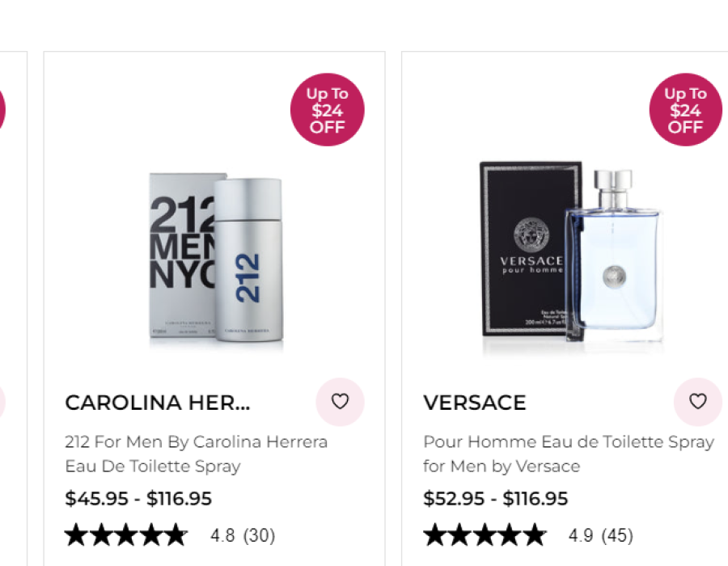Click discount badge on 212 Men card
The height and width of the screenshot is (566, 728).
327,110
